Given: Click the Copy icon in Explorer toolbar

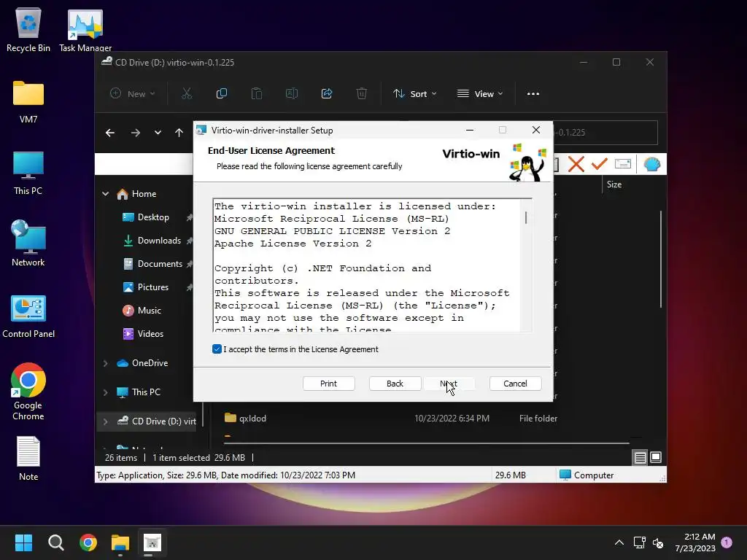Looking at the screenshot, I should point(222,94).
